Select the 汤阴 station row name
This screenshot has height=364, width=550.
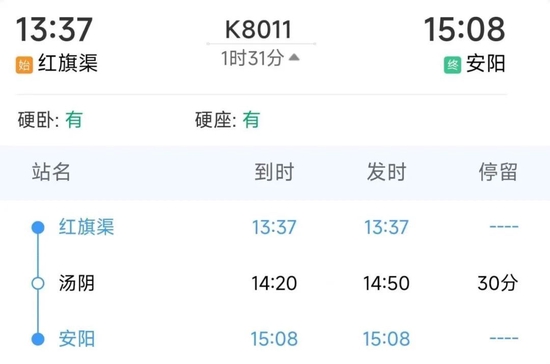point(77,283)
